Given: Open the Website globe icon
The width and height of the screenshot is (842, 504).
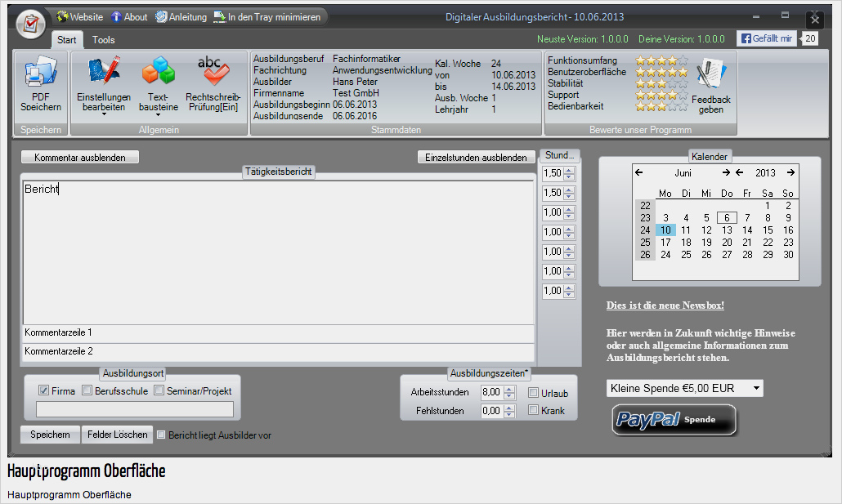Looking at the screenshot, I should [63, 16].
